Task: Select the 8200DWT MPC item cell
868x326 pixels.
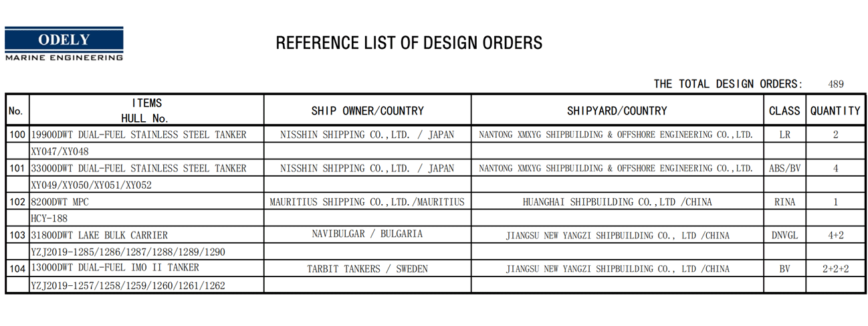Action: tap(146, 201)
